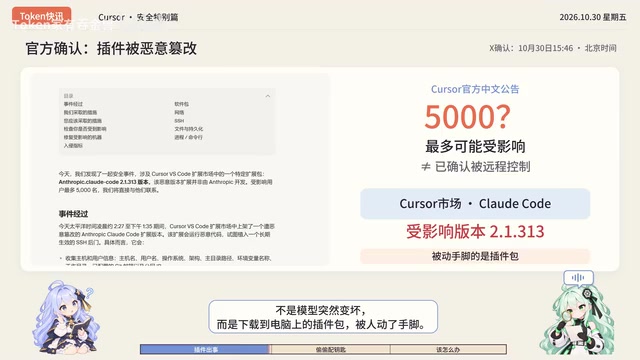Click the 受影响版本 2.1.313 red text

[x=475, y=232]
